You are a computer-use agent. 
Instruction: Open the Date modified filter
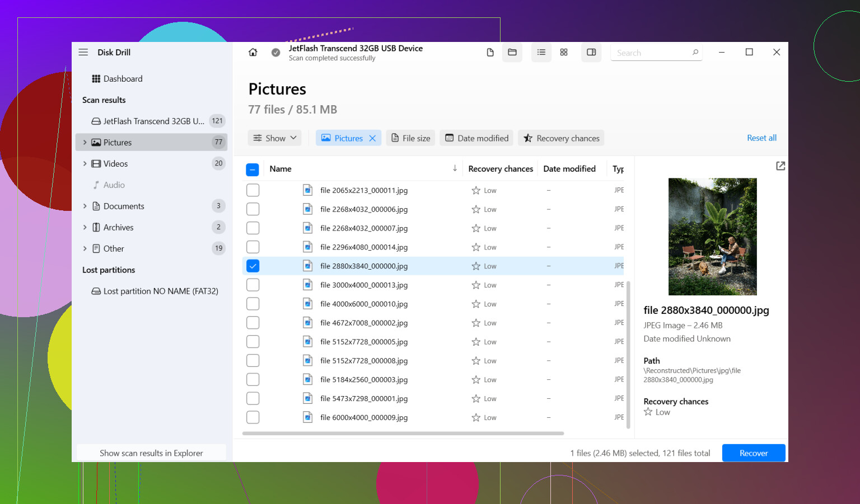click(477, 138)
